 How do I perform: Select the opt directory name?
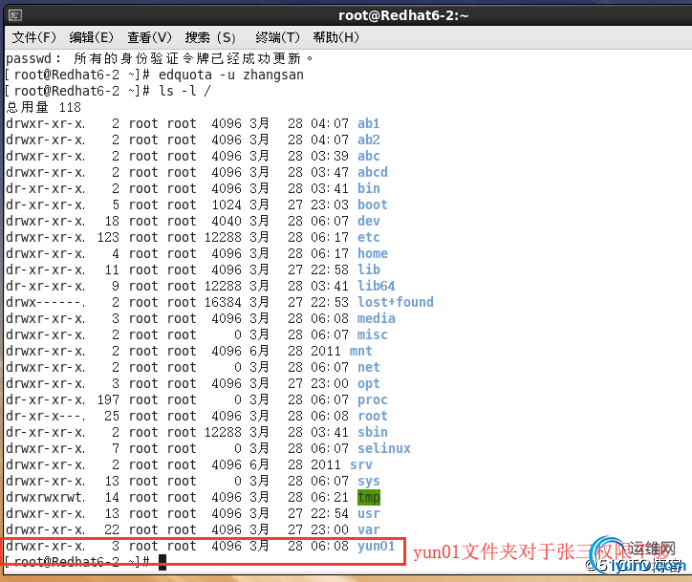pyautogui.click(x=369, y=383)
